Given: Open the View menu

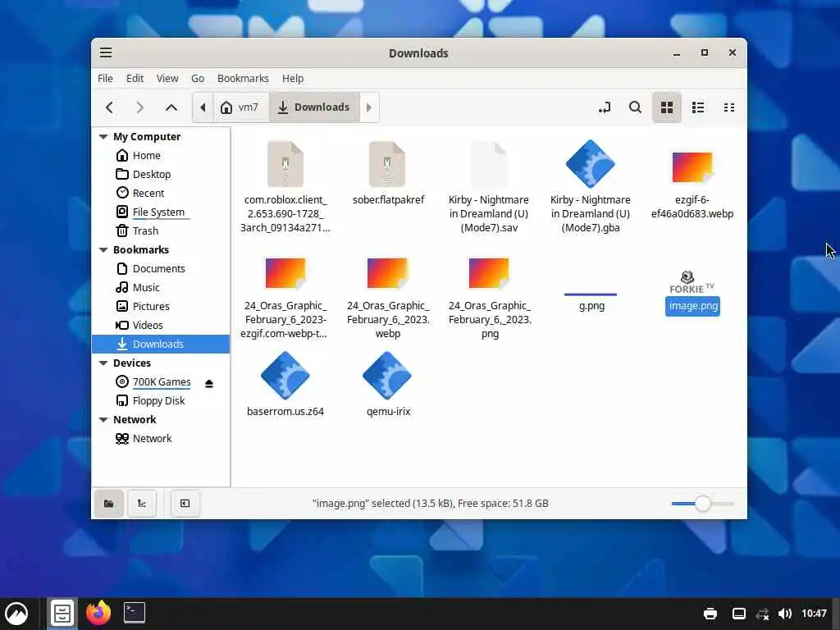Looking at the screenshot, I should pyautogui.click(x=167, y=78).
